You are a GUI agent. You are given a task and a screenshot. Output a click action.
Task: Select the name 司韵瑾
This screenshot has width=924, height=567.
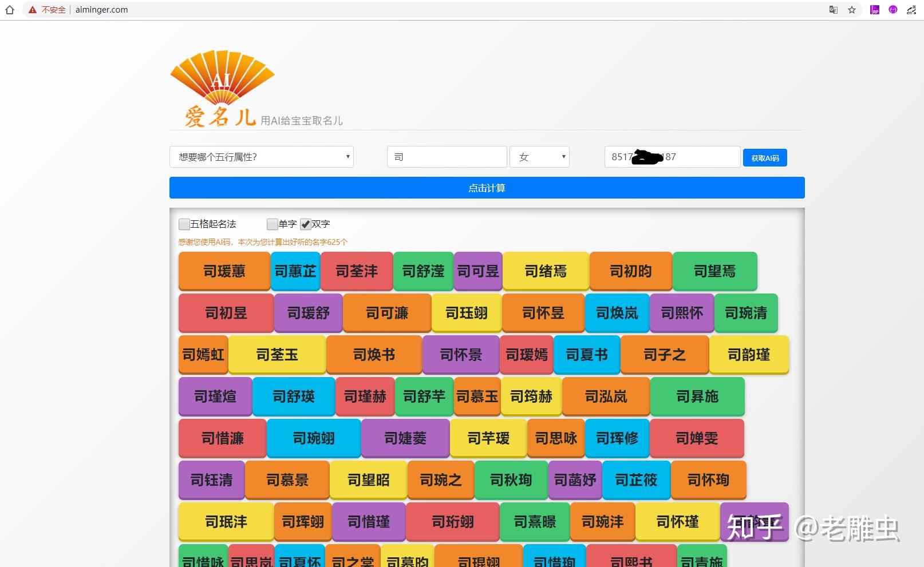pyautogui.click(x=749, y=355)
